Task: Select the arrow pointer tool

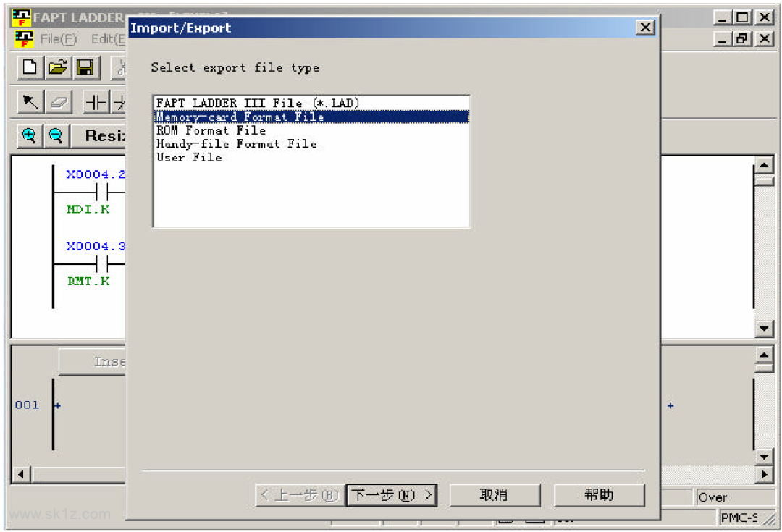Action: (x=30, y=102)
